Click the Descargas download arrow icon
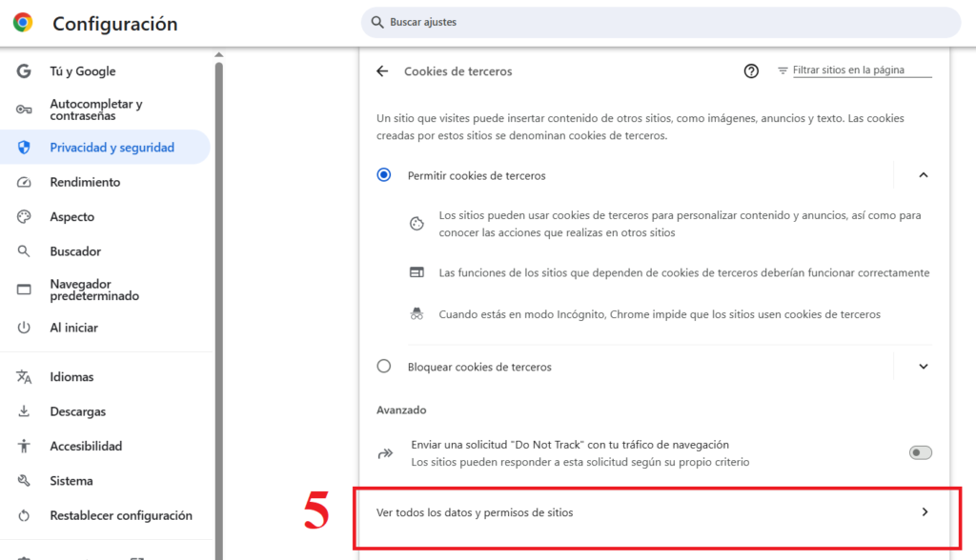 (x=24, y=411)
